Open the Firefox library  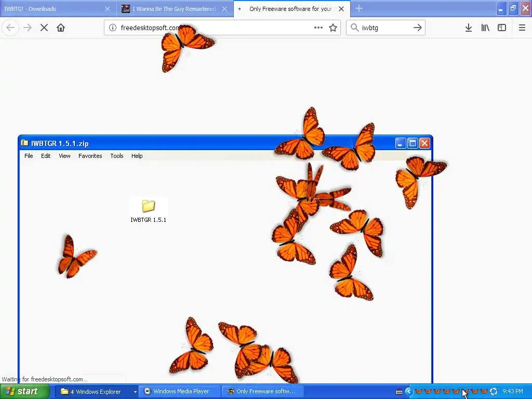[485, 28]
